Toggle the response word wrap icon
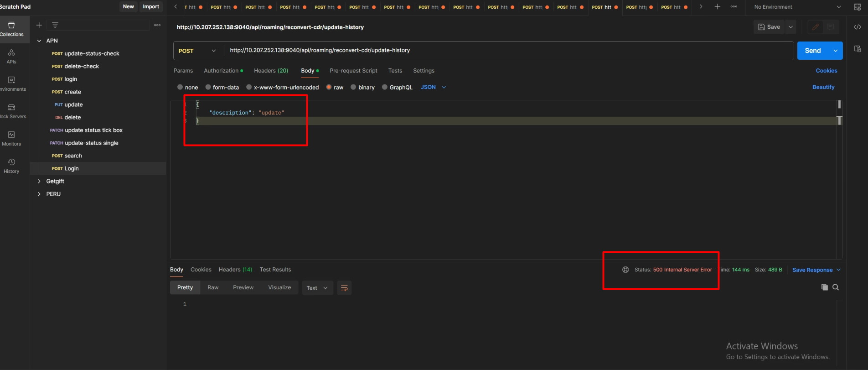The width and height of the screenshot is (868, 370). pos(344,288)
